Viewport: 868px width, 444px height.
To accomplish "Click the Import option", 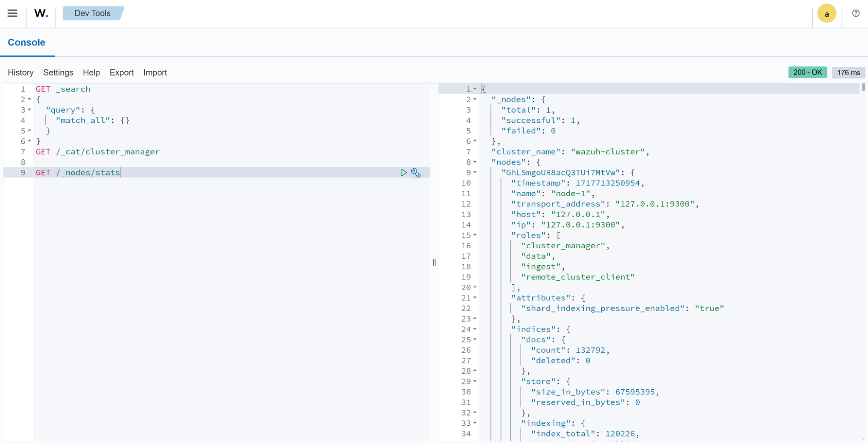I will click(155, 72).
